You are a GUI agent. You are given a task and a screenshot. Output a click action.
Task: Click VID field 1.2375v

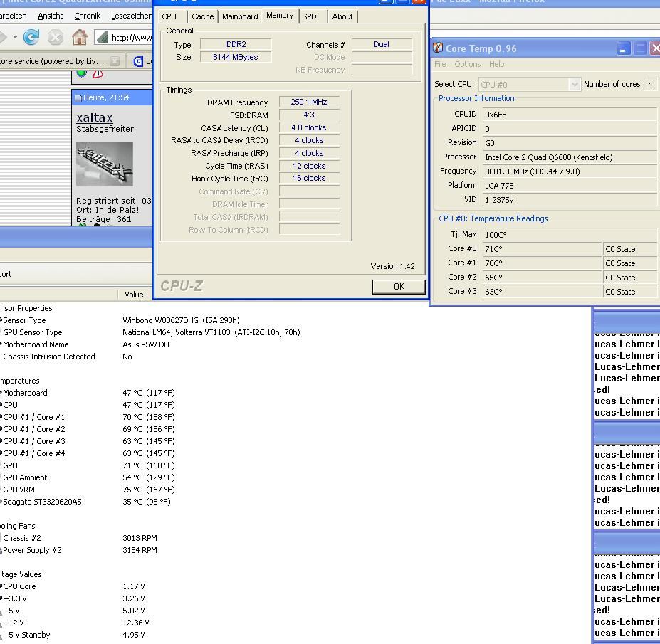tap(571, 200)
